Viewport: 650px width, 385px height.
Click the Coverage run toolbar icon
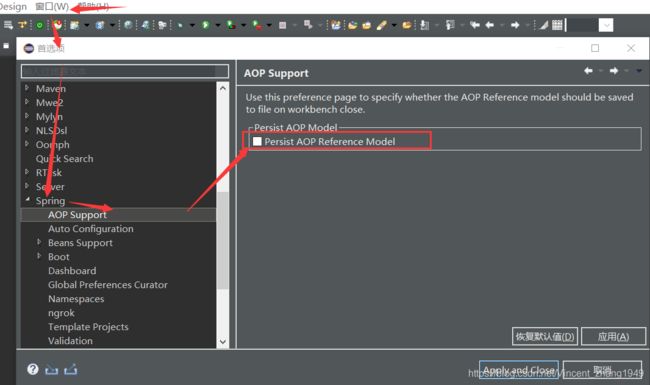pos(231,25)
